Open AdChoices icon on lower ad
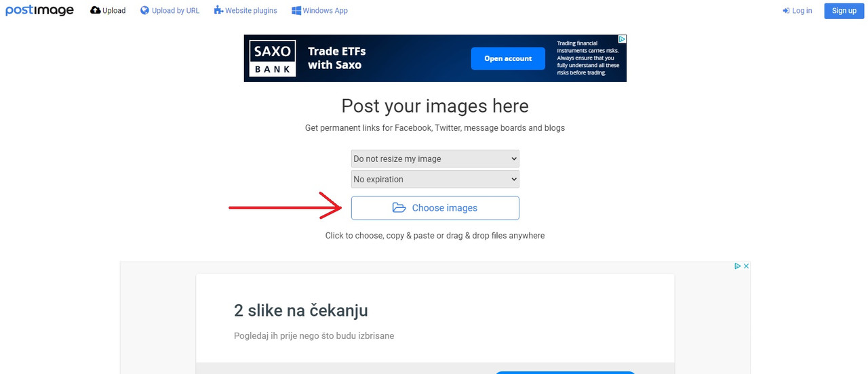Screen dimensions: 868x374 [738, 266]
